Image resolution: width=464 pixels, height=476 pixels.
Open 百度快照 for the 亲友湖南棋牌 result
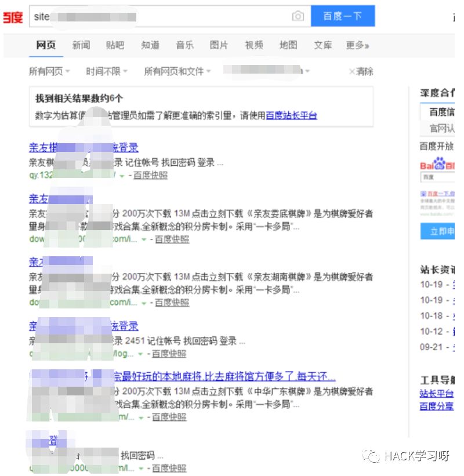click(172, 303)
